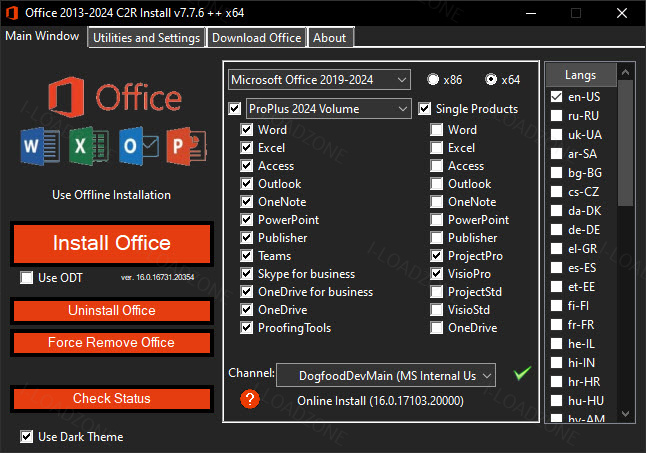Image resolution: width=646 pixels, height=453 pixels.
Task: Select the x86 architecture radio button
Action: (x=433, y=79)
